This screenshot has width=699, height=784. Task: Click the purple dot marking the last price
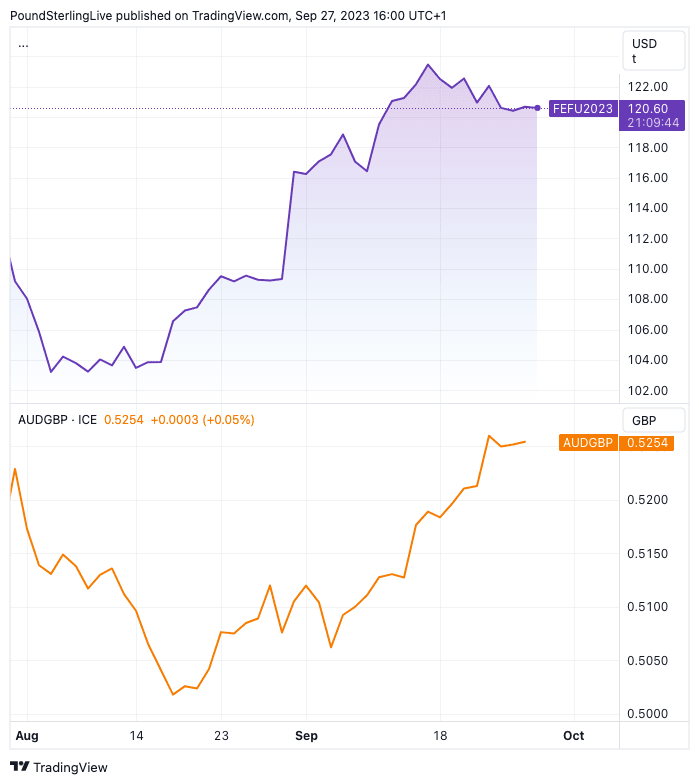coord(538,108)
